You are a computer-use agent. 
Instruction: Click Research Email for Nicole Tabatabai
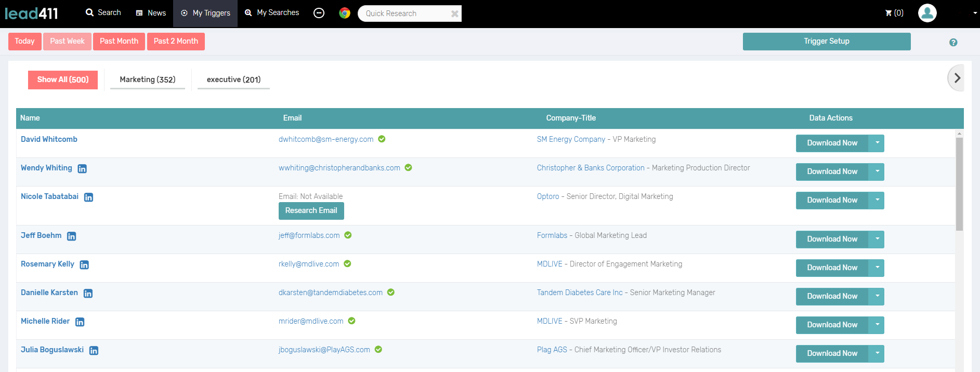pos(311,210)
